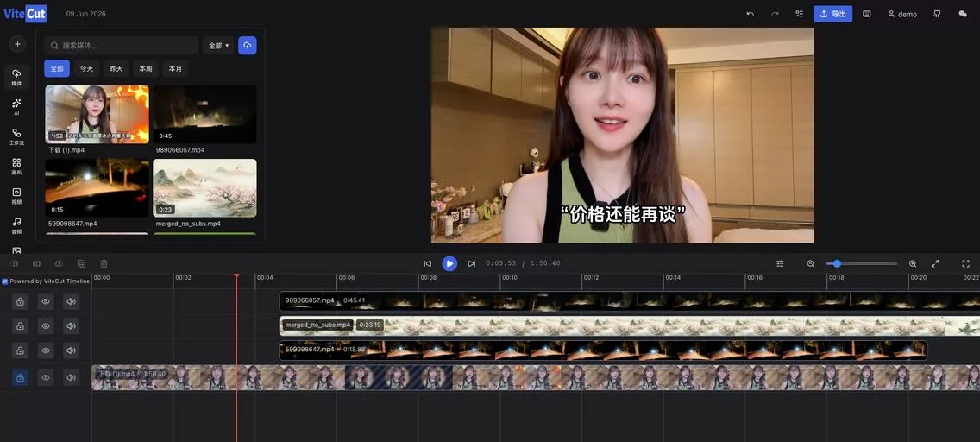Select the 今天 filter tab
Screen dimensions: 980x442
[x=86, y=69]
